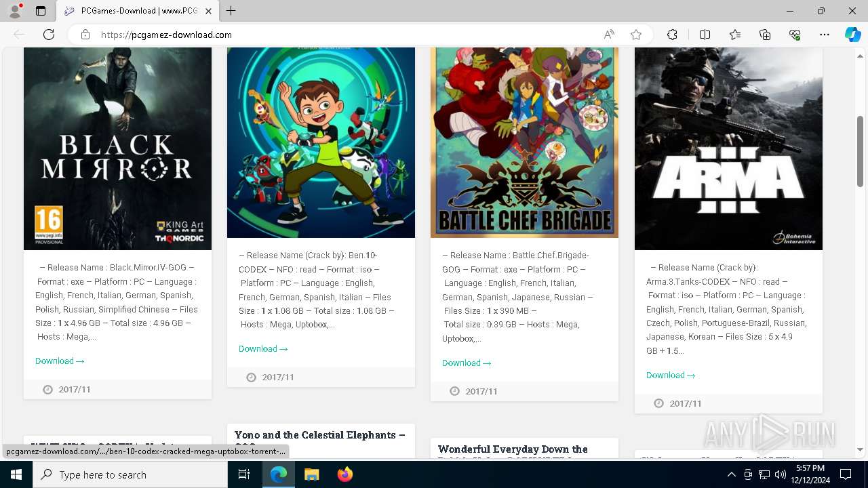
Task: Open the Favorites list
Action: pyautogui.click(x=735, y=35)
